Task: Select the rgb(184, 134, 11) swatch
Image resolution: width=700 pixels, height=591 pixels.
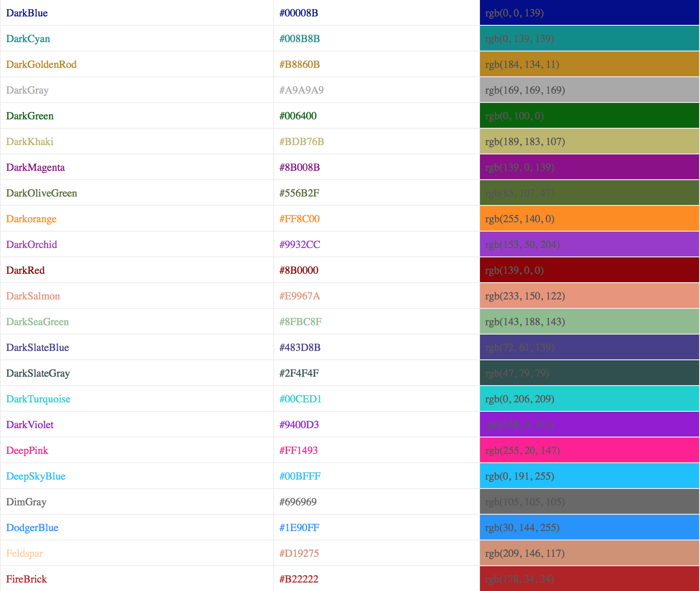Action: pyautogui.click(x=590, y=64)
